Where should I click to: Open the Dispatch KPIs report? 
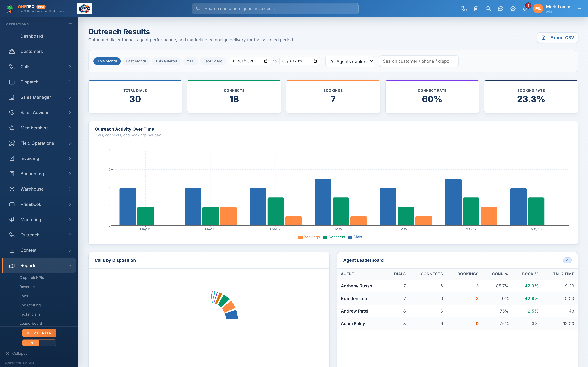point(32,278)
